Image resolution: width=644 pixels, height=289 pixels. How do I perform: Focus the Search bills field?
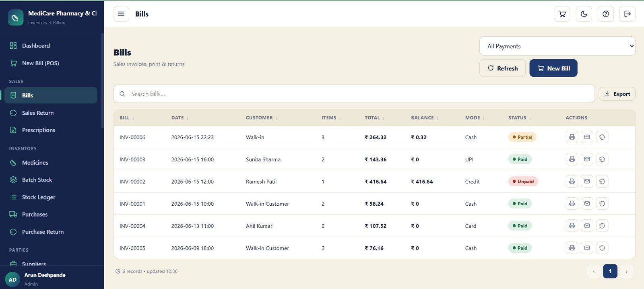(x=354, y=94)
